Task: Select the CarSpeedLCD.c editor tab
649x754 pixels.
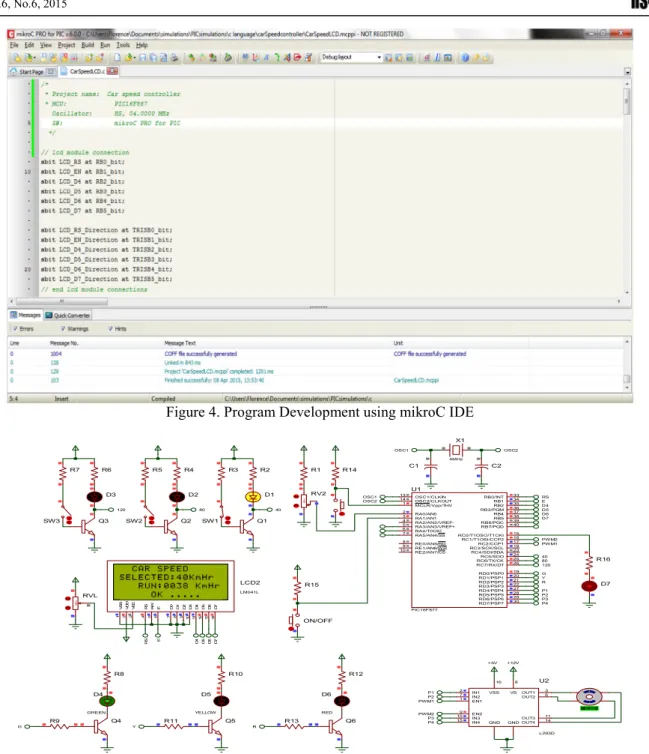Action: pyautogui.click(x=87, y=71)
